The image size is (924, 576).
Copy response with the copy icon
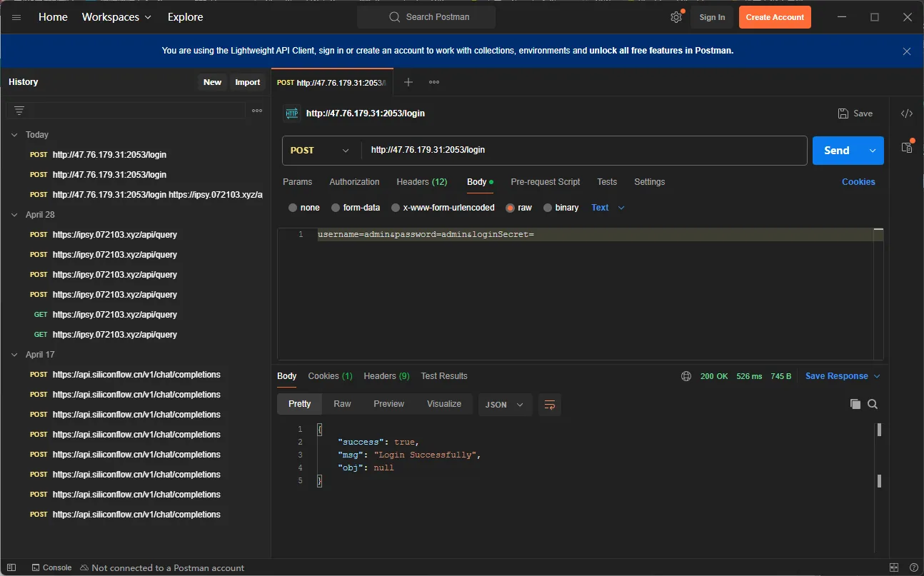(855, 404)
